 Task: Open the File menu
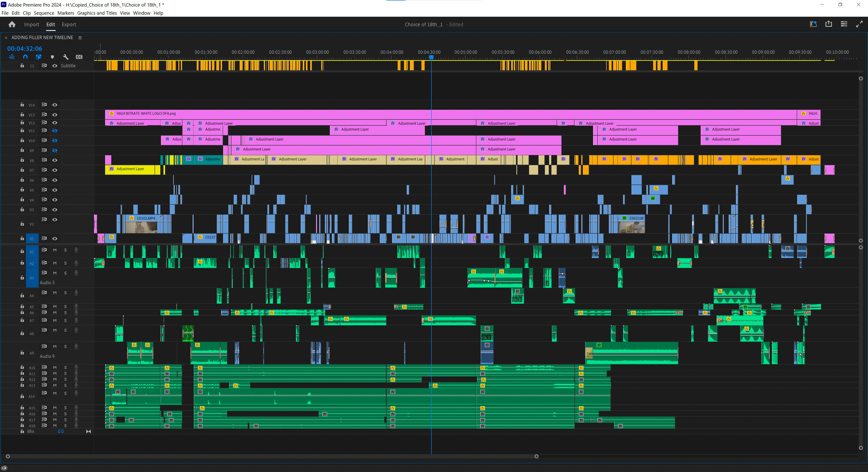5,13
